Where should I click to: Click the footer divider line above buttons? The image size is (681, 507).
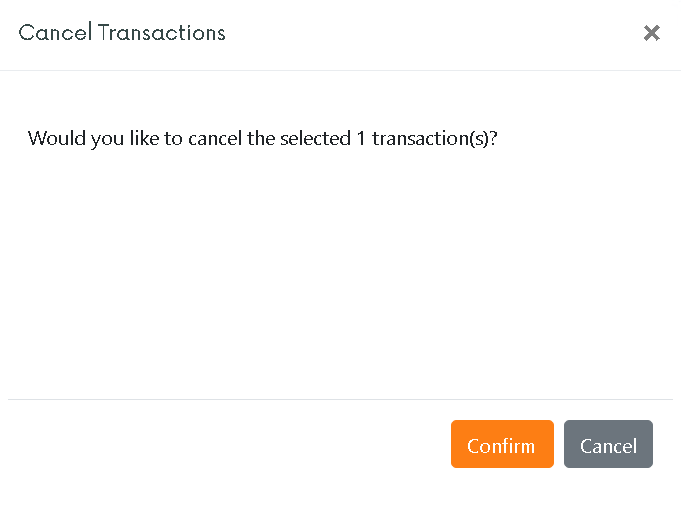click(340, 399)
